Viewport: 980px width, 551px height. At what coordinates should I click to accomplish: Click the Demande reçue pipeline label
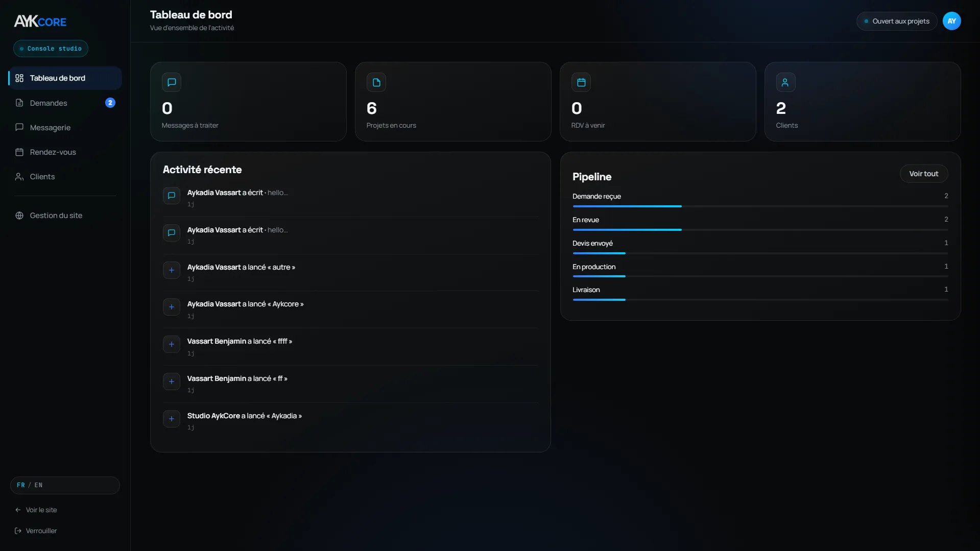click(x=596, y=197)
